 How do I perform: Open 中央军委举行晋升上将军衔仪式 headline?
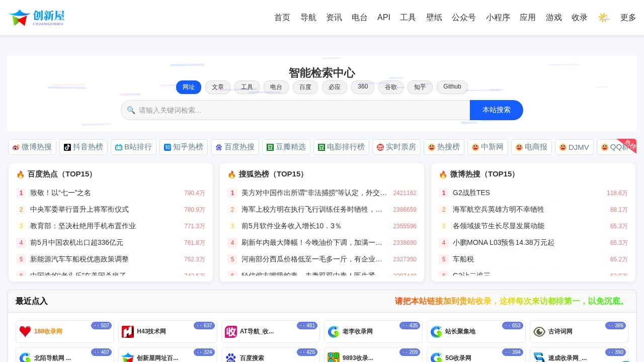pos(79,209)
